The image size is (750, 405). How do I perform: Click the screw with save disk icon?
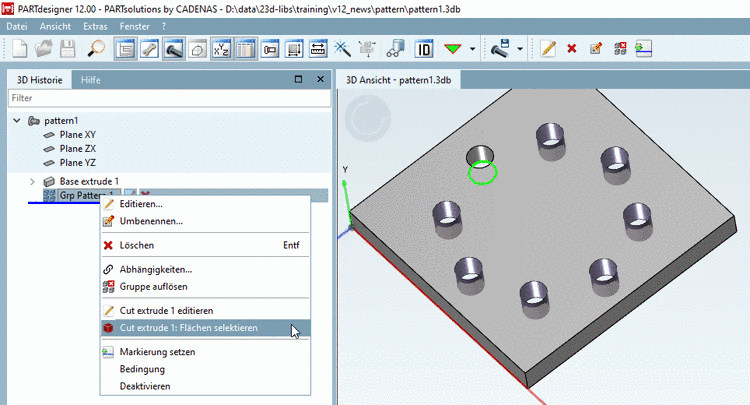tap(500, 49)
